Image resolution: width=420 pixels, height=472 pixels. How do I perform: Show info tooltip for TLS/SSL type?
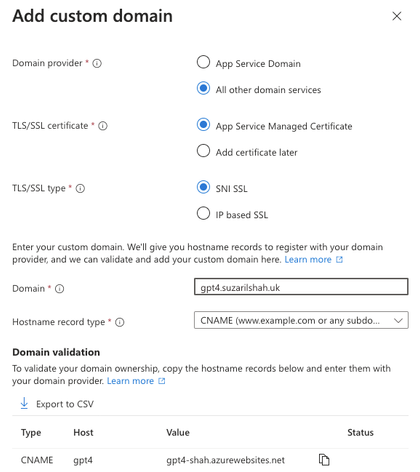click(80, 189)
